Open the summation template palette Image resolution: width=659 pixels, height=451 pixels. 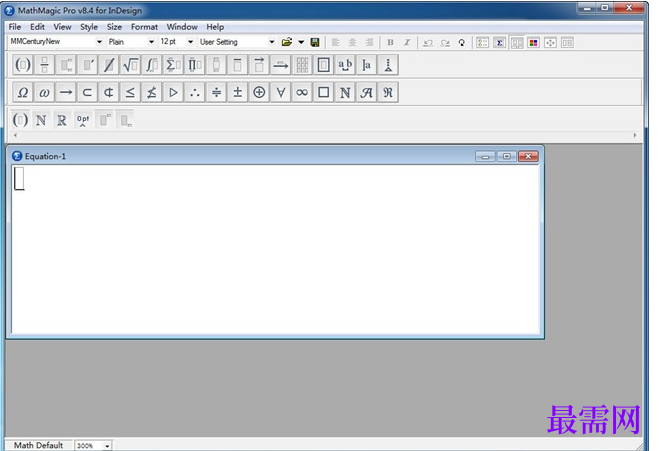173,65
